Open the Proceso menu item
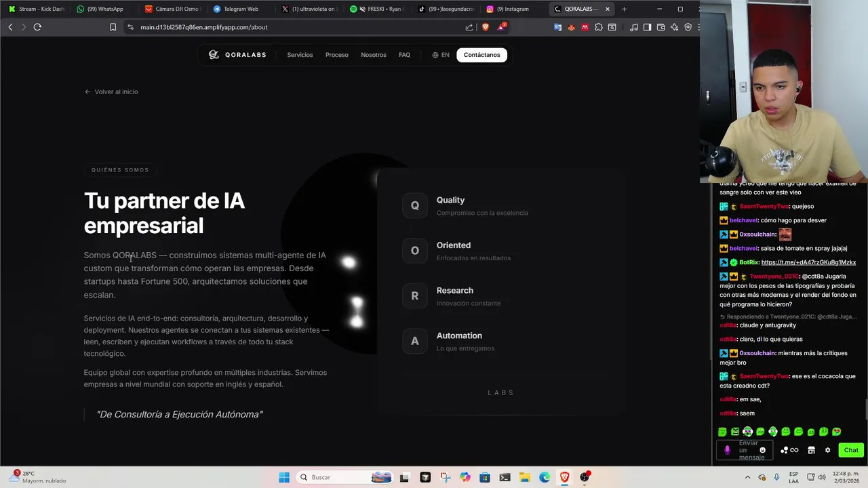 click(x=336, y=55)
